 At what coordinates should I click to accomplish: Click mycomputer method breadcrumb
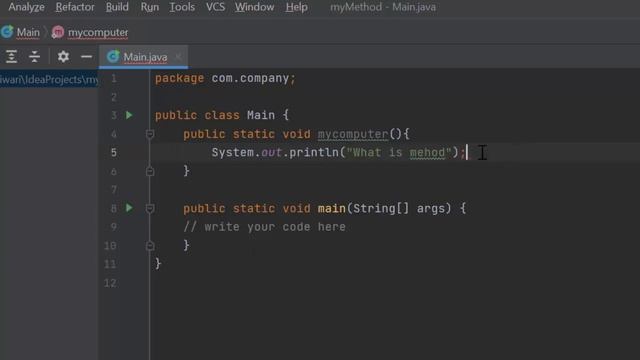click(x=98, y=32)
